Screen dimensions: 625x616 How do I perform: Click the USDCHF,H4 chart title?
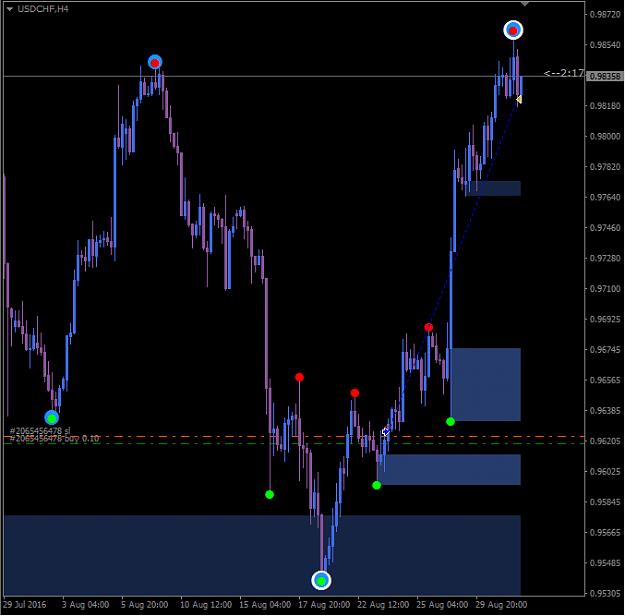coord(43,9)
